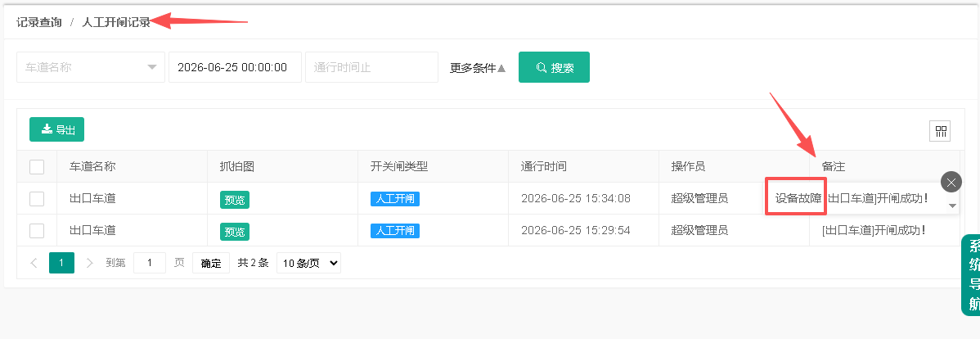Screen dimensions: 980x339
Task: Open the 车道名称 lane name dropdown
Action: [x=91, y=67]
